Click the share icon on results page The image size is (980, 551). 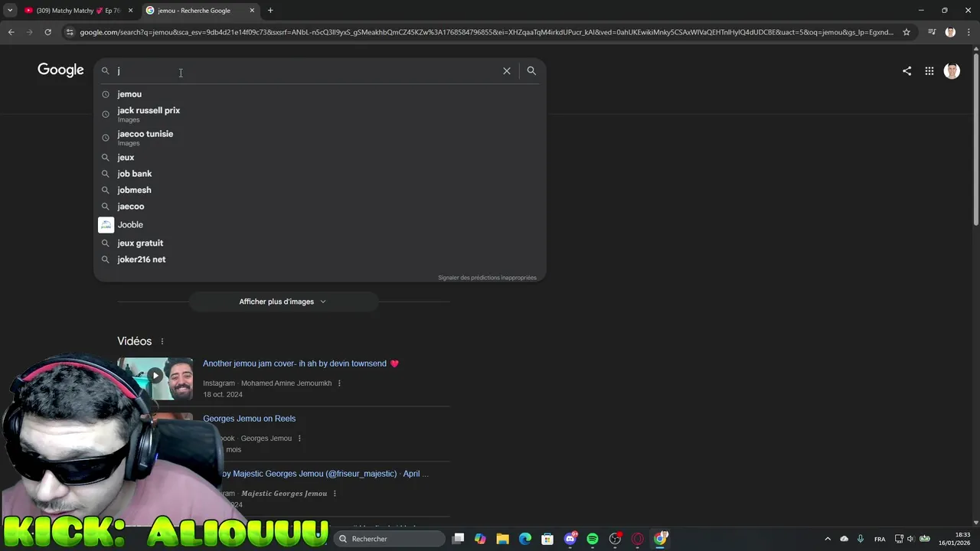tap(906, 71)
